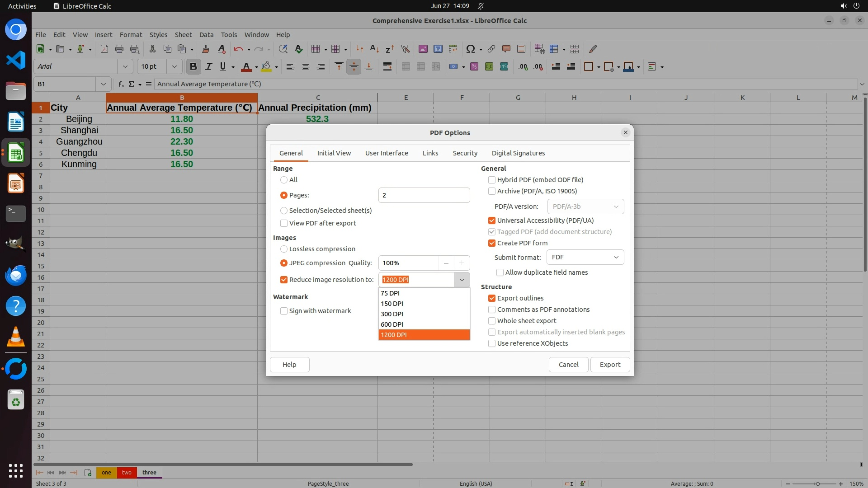Uncheck Export outlines checkbox

coord(492,298)
